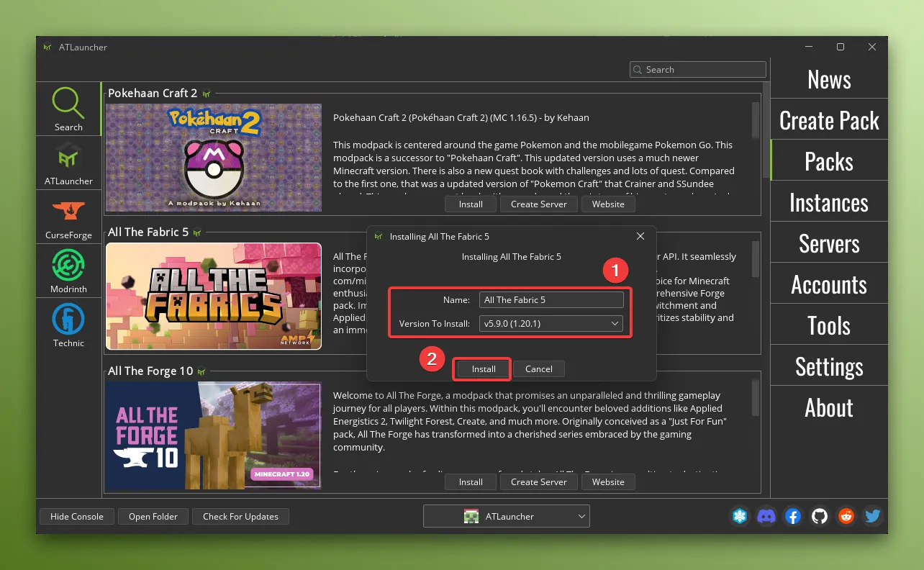Visit GitHub via the footer icon
This screenshot has height=570, width=924.
click(820, 516)
